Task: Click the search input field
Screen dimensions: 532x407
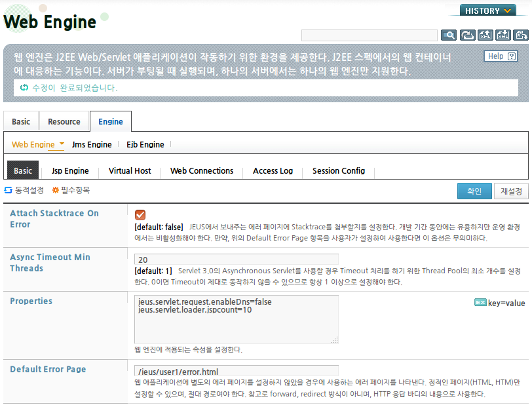Action: click(x=369, y=35)
